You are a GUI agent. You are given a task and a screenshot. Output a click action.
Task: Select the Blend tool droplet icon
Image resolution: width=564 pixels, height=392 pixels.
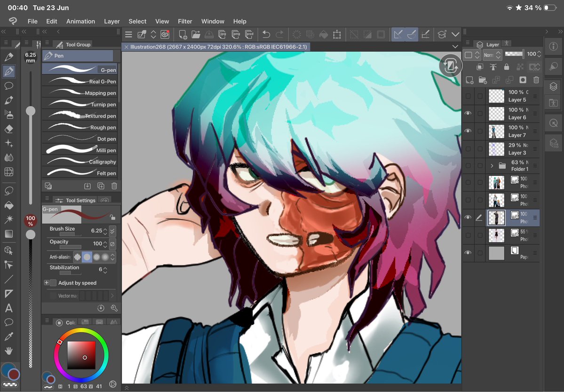9,157
